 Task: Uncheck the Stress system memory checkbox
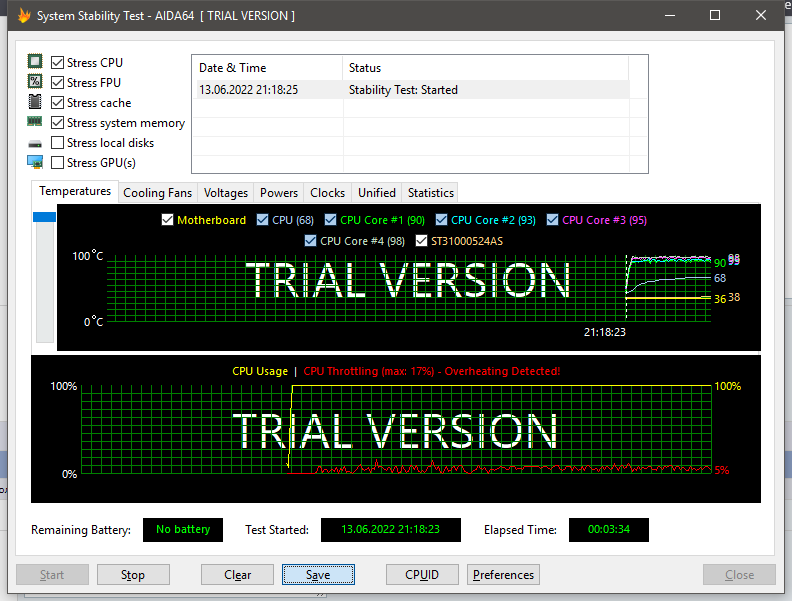(x=58, y=123)
